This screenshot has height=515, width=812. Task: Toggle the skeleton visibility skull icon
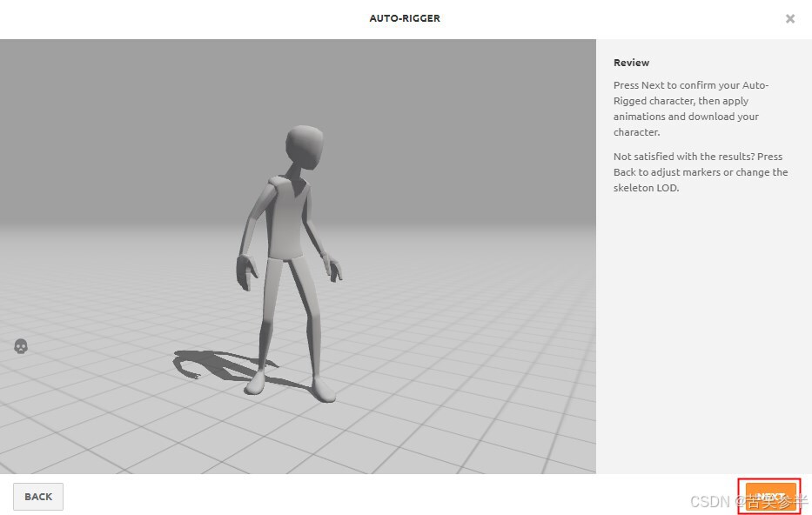pos(20,345)
